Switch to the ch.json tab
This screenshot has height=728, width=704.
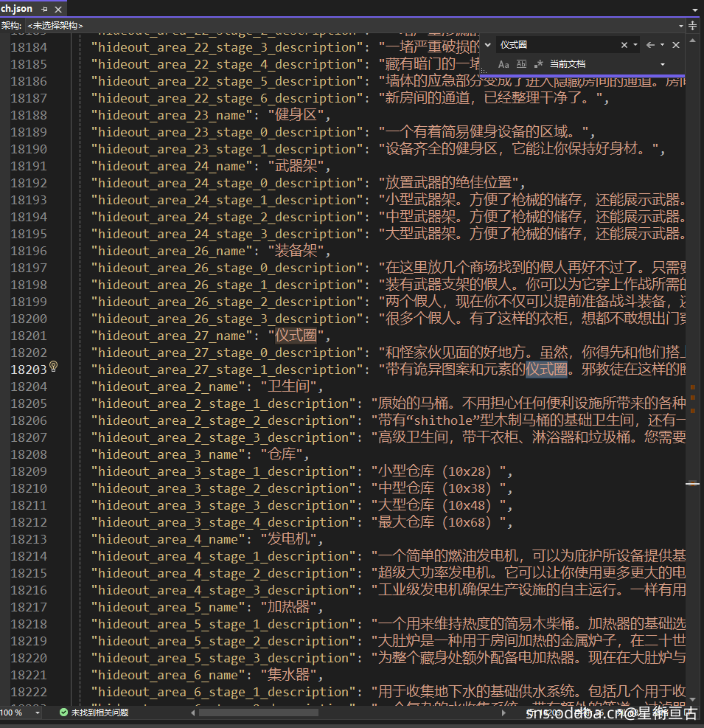click(16, 9)
